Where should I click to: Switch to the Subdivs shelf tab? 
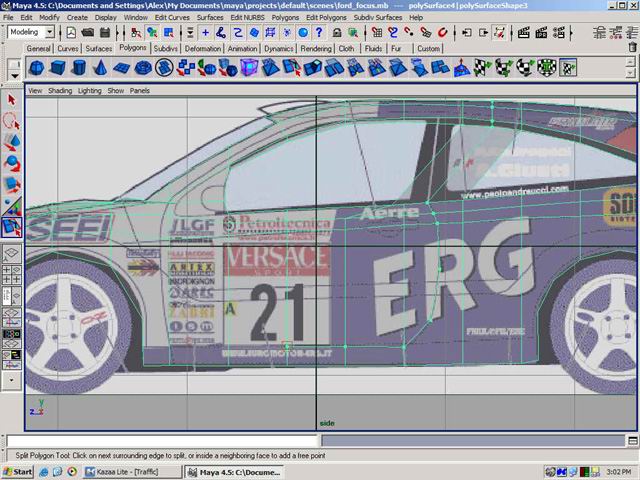tap(165, 48)
